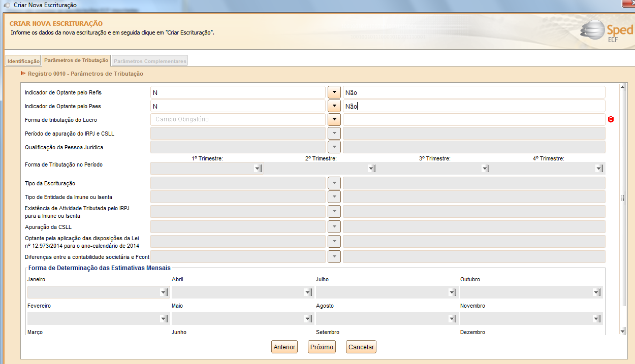The height and width of the screenshot is (364, 635).
Task: Select the Parâmetros de Tributação tab
Action: point(76,60)
